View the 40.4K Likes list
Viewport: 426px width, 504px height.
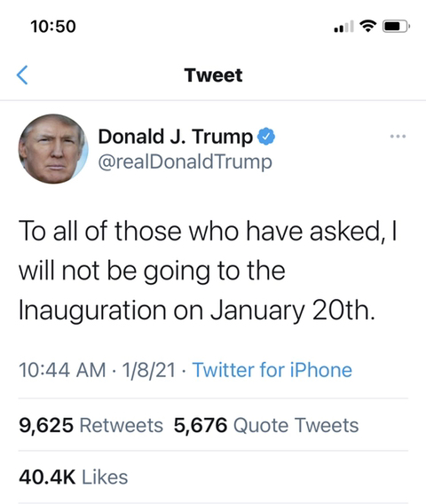point(74,477)
